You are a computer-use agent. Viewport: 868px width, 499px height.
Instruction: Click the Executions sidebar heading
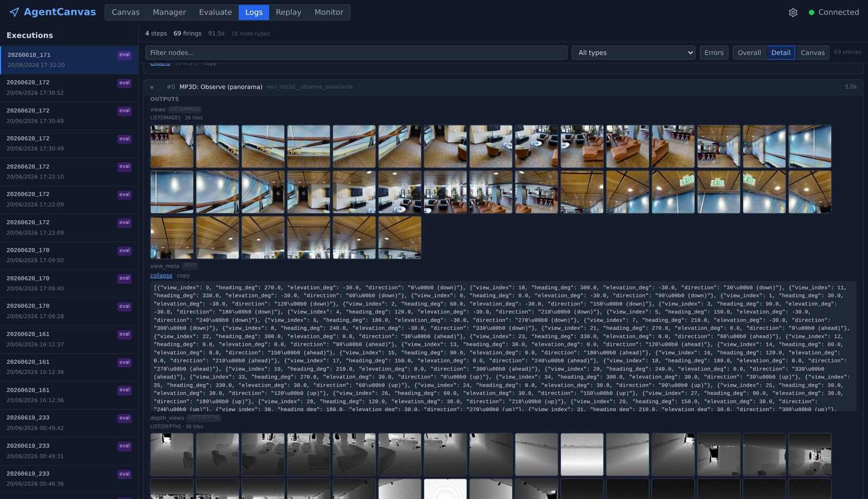coord(30,35)
